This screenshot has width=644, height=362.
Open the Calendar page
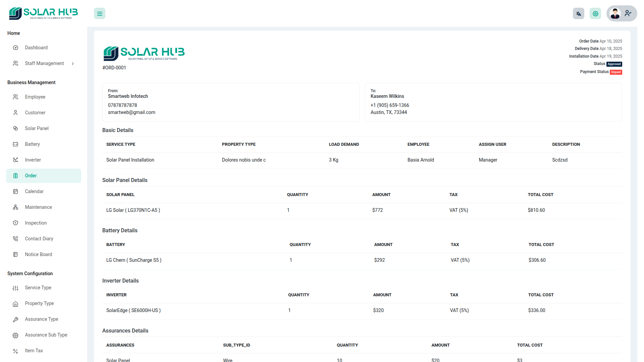click(x=34, y=191)
